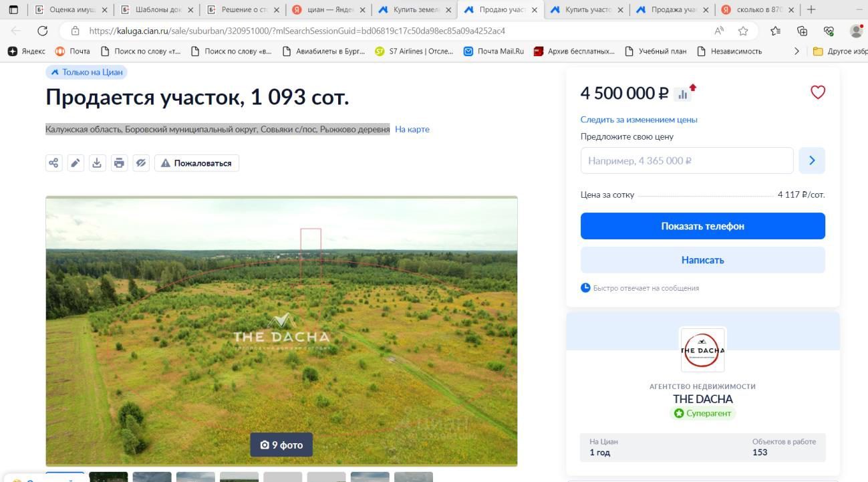Viewport: 868px width, 482px height.
Task: Click the Пожаловаться button
Action: [x=196, y=163]
